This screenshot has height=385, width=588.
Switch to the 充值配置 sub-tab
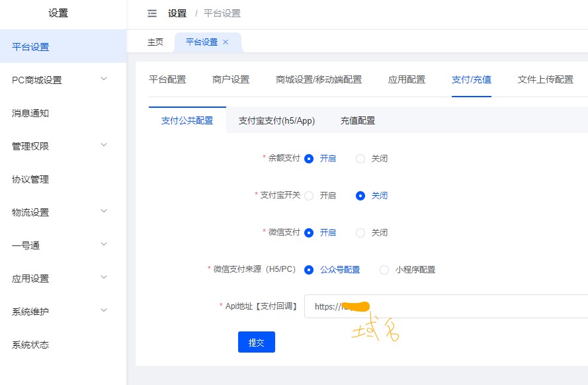pyautogui.click(x=357, y=120)
